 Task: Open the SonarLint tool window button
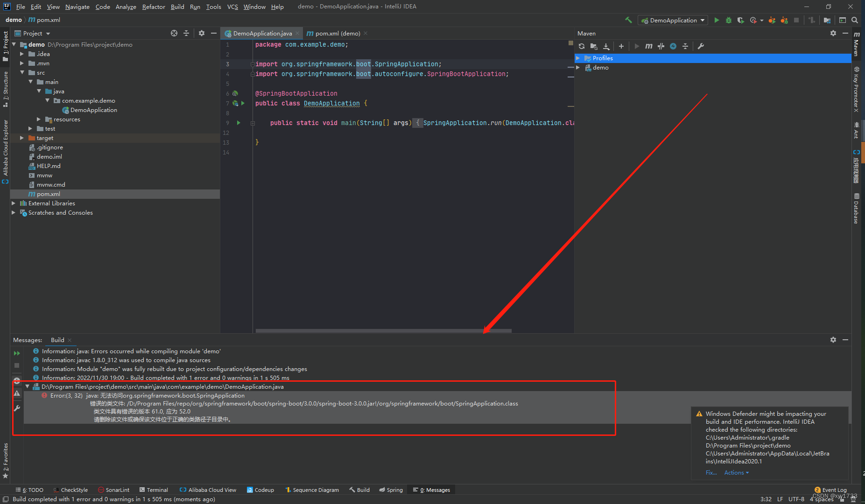point(114,490)
